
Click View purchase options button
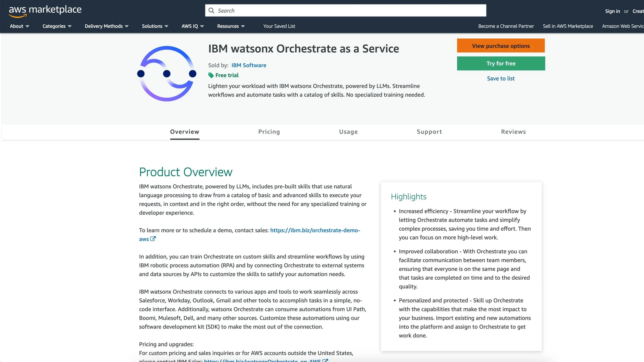tap(501, 46)
